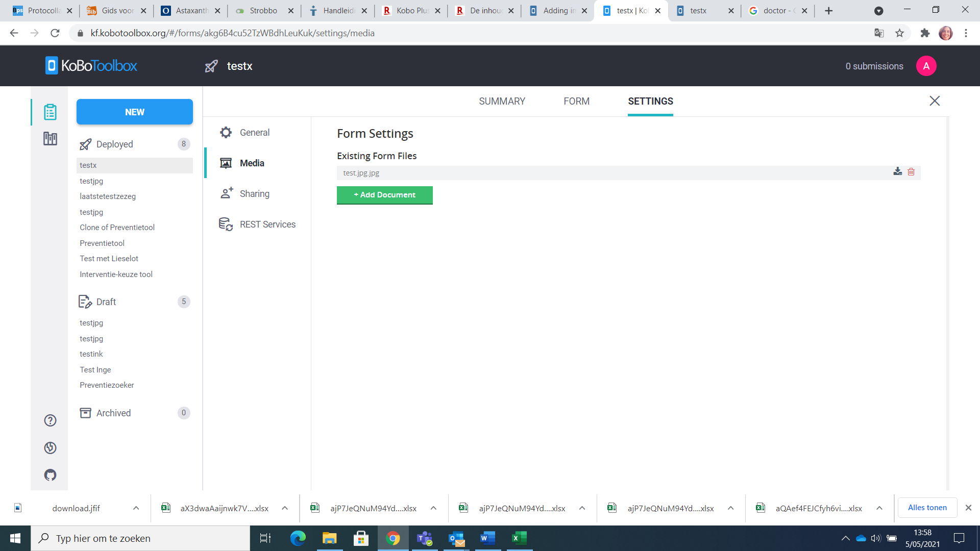Screen dimensions: 980x551
Task: Open Preventiezoeker draft project
Action: coord(107,385)
